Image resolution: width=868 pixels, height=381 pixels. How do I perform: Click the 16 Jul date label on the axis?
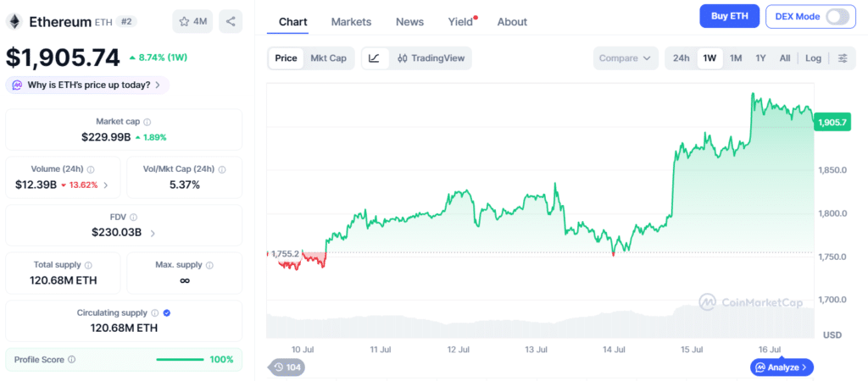(770, 350)
